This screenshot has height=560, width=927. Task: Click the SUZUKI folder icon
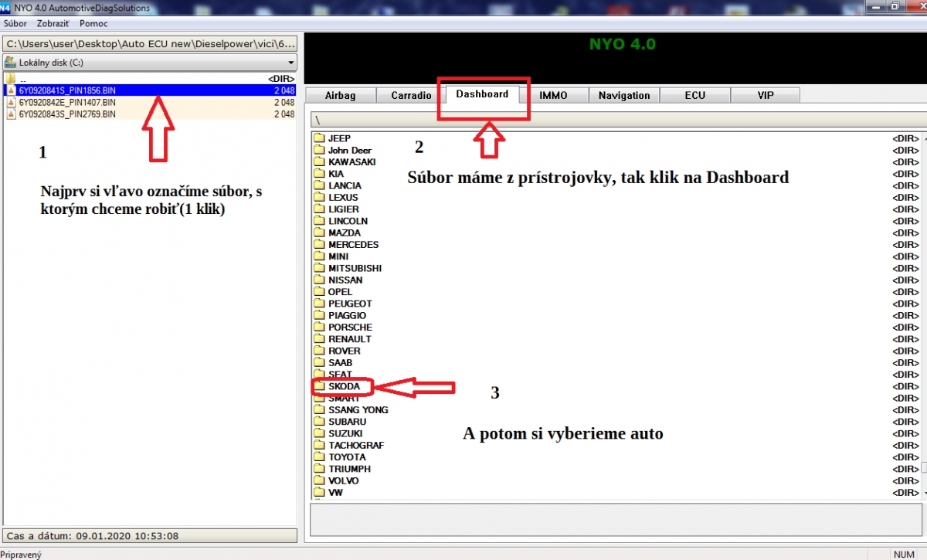[x=319, y=433]
